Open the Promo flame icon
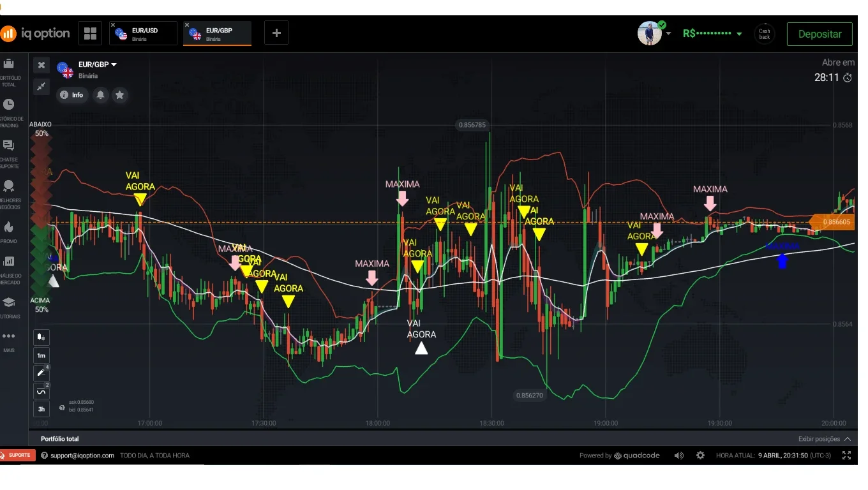868x490 pixels. tap(9, 227)
